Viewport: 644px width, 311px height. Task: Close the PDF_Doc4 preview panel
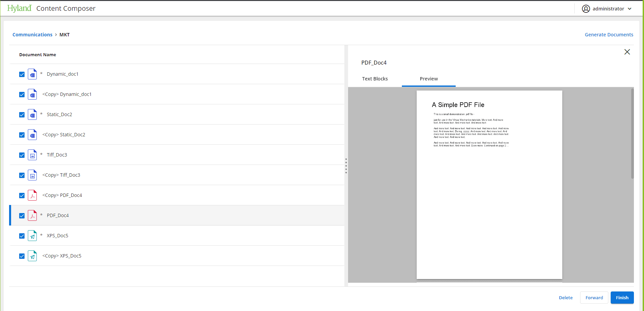pyautogui.click(x=627, y=52)
